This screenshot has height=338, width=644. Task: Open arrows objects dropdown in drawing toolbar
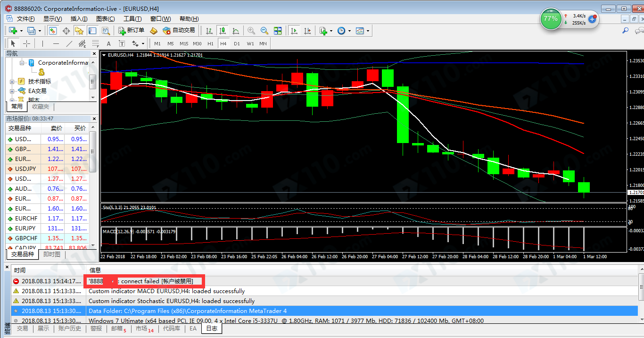143,44
